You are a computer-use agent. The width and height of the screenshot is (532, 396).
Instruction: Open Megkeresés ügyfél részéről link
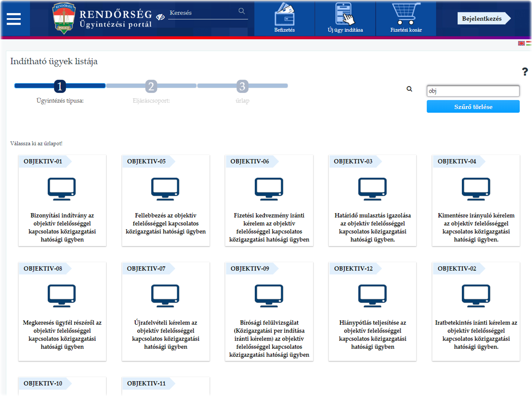click(62, 335)
